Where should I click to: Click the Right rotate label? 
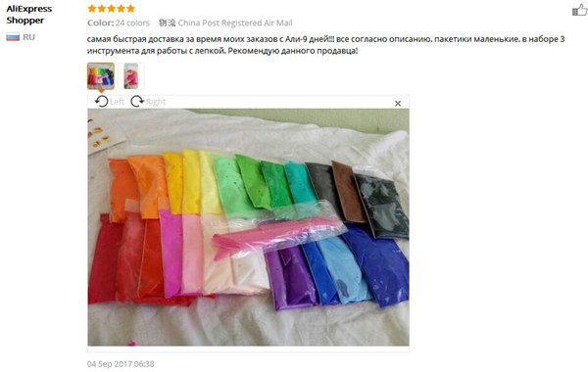156,102
